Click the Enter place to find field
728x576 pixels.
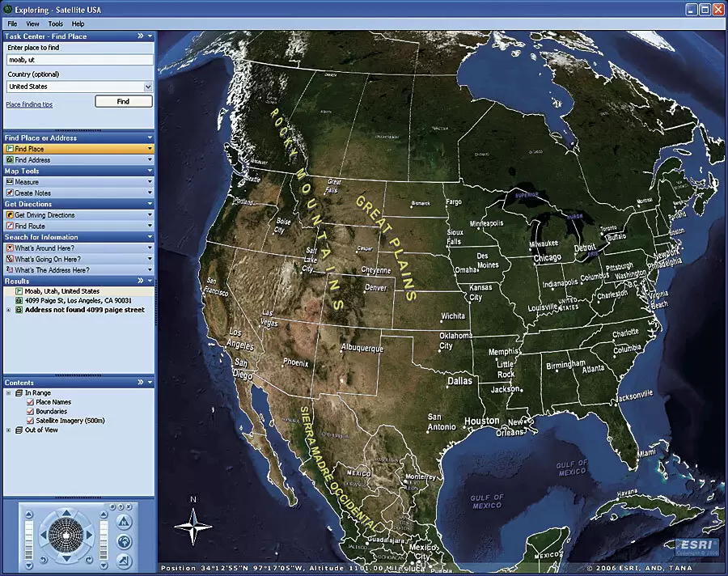(x=79, y=59)
